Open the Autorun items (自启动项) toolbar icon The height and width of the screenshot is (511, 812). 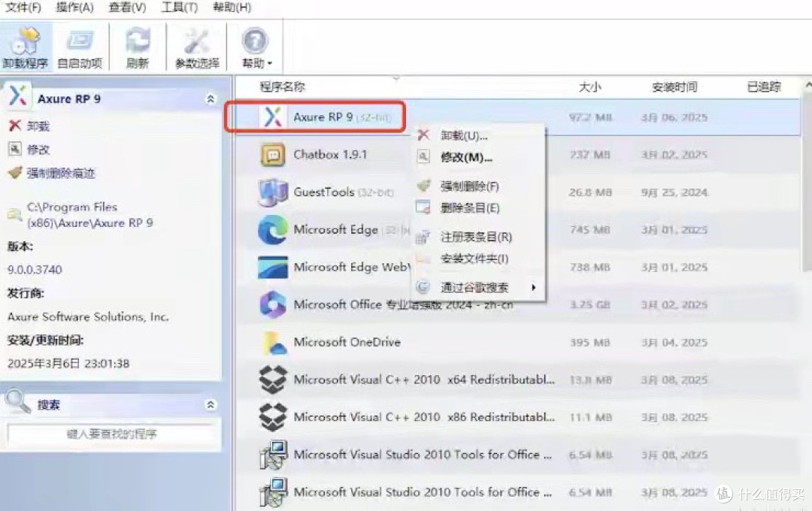(80, 47)
